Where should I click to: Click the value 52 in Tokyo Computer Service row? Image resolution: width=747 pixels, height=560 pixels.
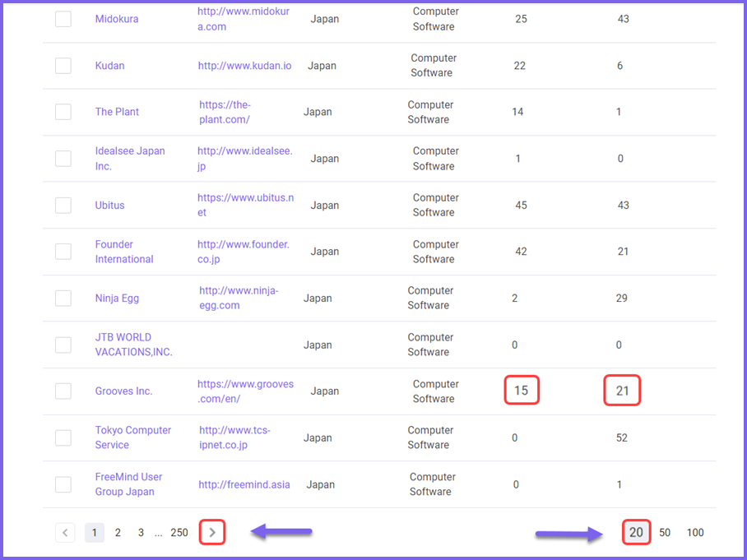coord(621,437)
